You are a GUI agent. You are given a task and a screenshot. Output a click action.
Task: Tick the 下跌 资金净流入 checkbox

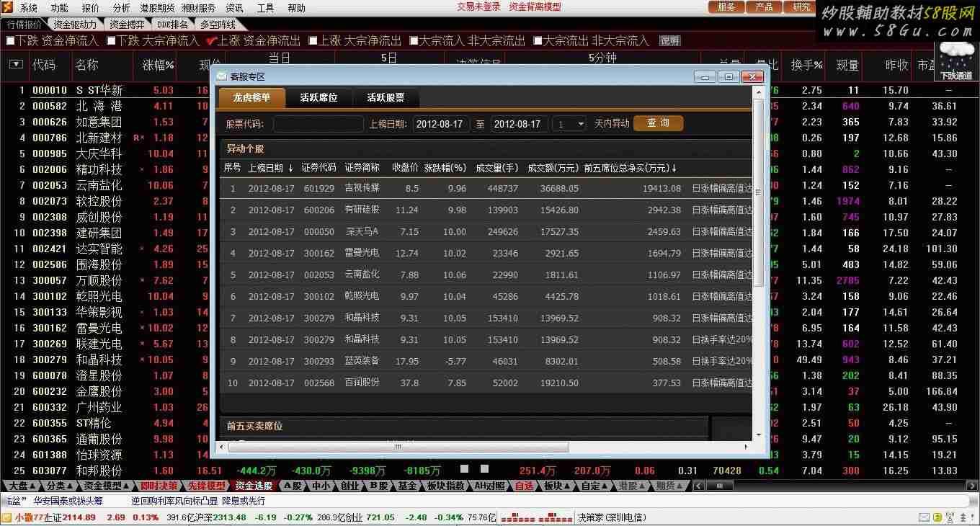(10, 41)
